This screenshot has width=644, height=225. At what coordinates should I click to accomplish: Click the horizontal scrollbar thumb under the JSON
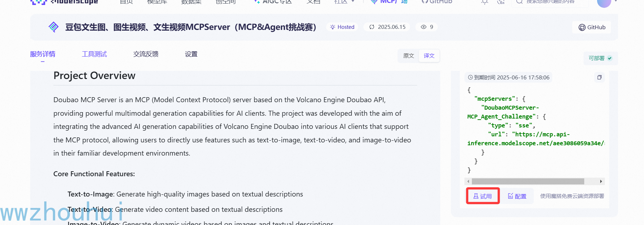click(528, 182)
